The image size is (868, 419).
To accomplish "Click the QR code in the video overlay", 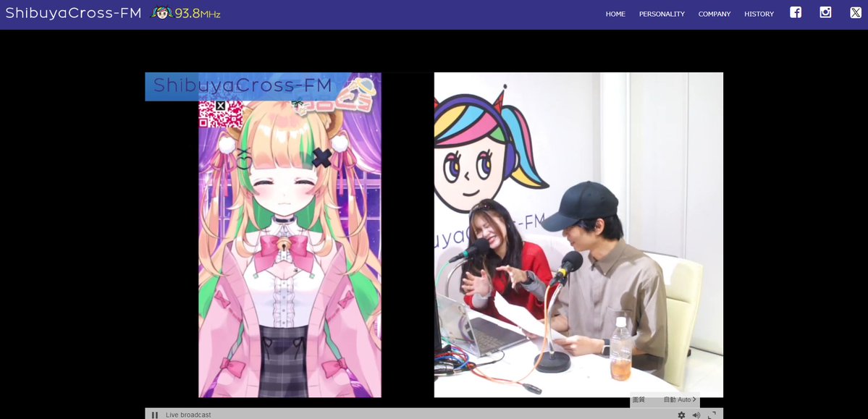I will pyautogui.click(x=221, y=114).
